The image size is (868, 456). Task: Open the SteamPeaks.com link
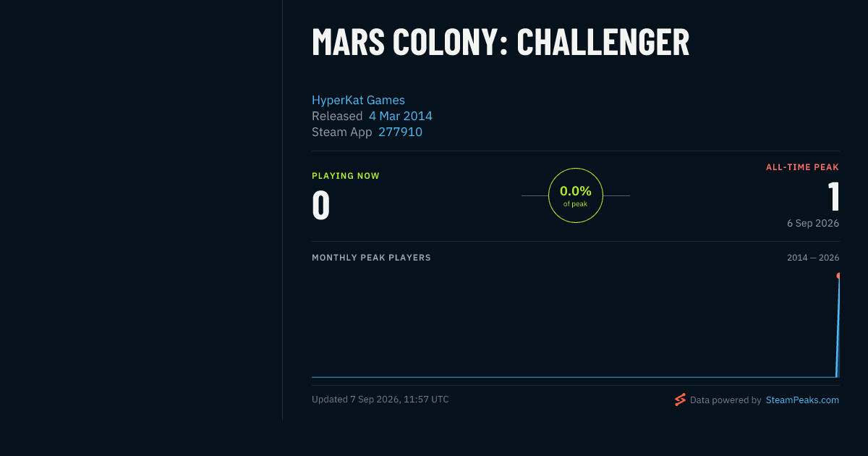point(802,400)
